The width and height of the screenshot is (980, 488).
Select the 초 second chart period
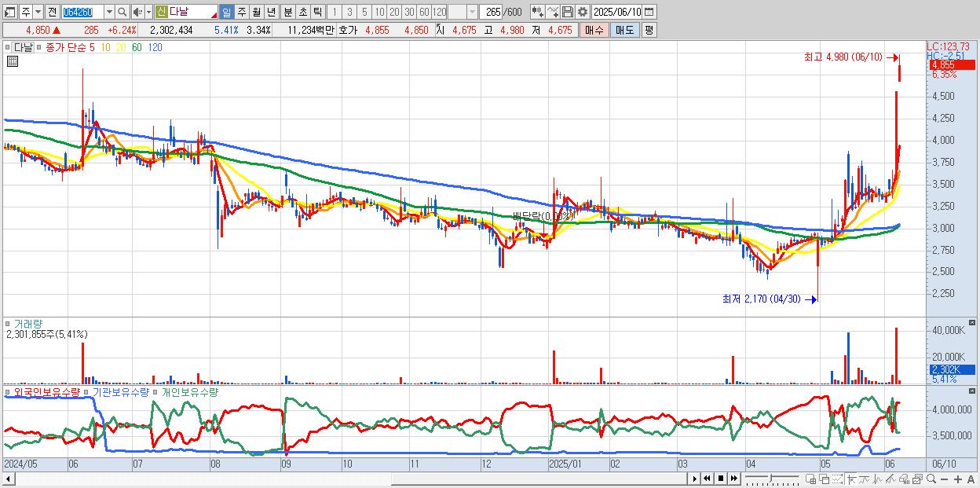pyautogui.click(x=302, y=12)
